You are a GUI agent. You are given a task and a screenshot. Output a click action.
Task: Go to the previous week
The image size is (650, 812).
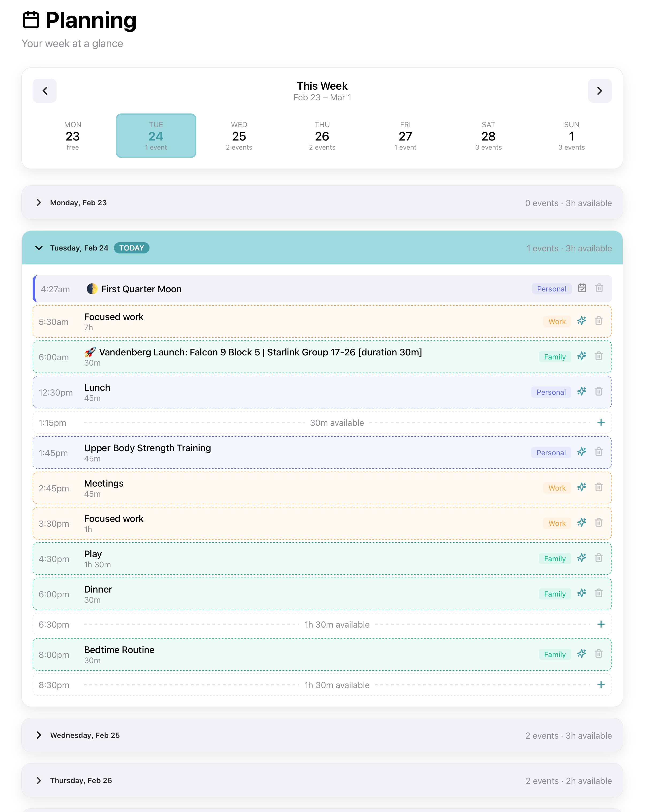pos(45,91)
